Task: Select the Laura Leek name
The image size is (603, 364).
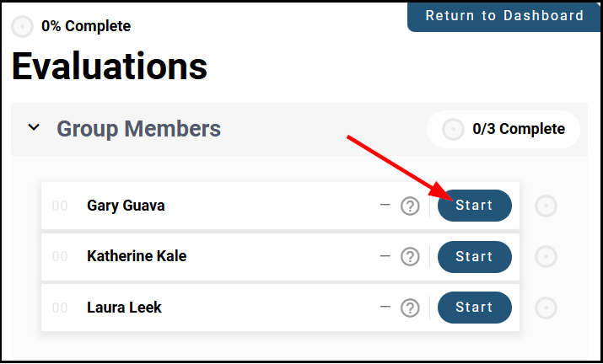Action: pos(124,308)
